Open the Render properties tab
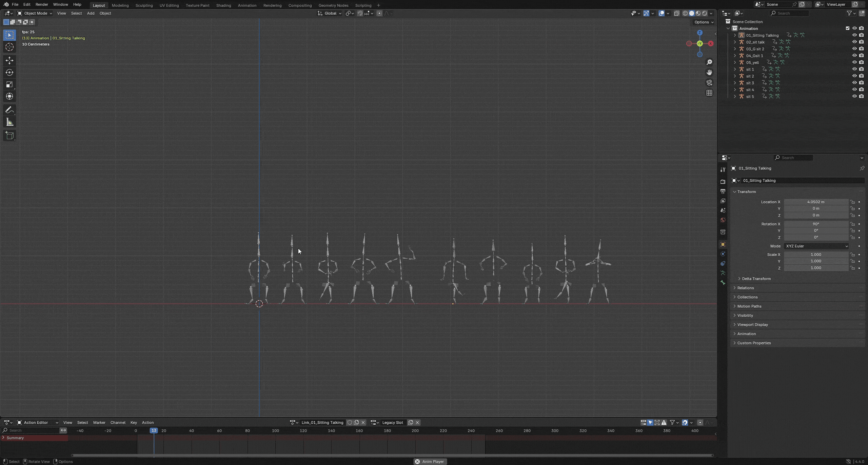The width and height of the screenshot is (868, 465). [723, 182]
